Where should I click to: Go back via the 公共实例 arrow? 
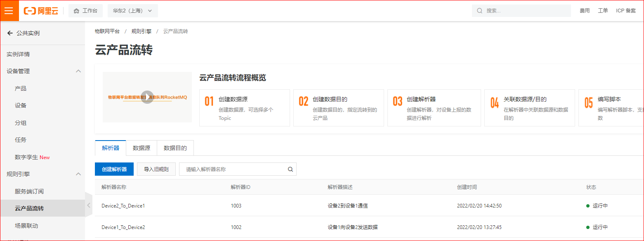click(10, 33)
